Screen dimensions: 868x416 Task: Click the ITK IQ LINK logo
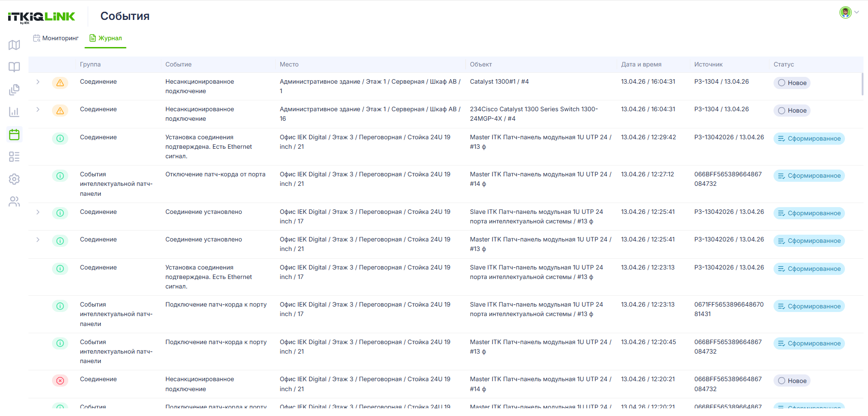coord(41,17)
